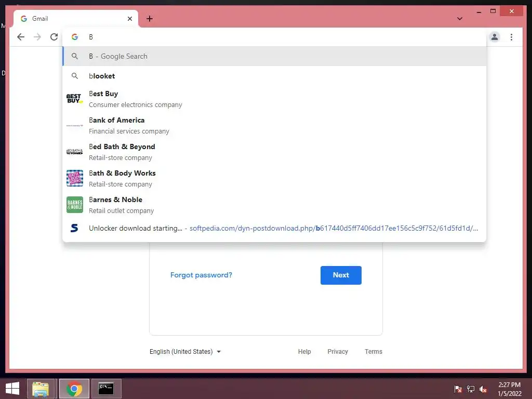Click the Bath & Body Works logo
Image resolution: width=532 pixels, height=399 pixels.
tap(75, 178)
